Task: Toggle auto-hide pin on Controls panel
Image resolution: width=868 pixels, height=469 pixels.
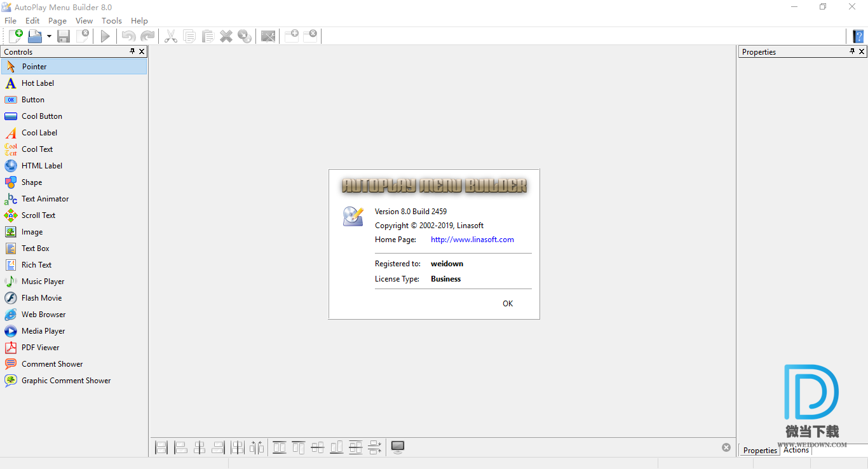Action: pos(132,51)
